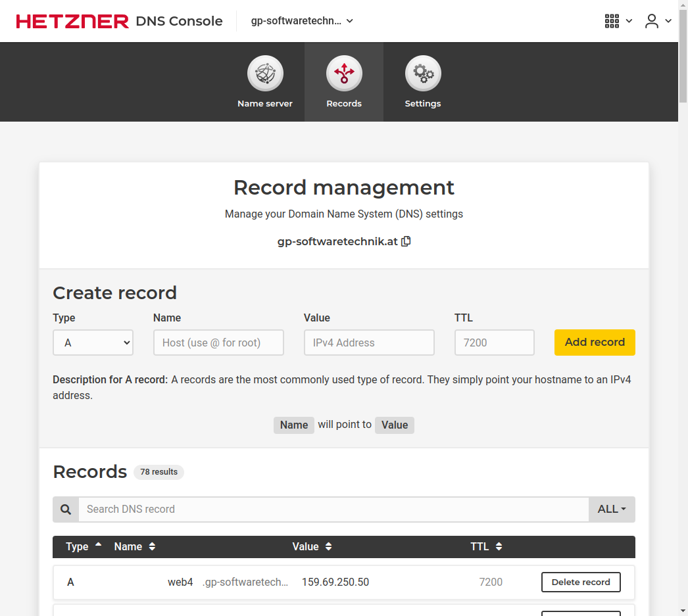
Task: Select the Records arrows icon
Action: (344, 74)
